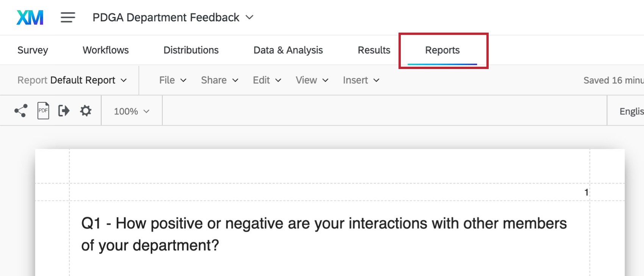The width and height of the screenshot is (644, 276).
Task: Open the View menu
Action: click(x=312, y=80)
